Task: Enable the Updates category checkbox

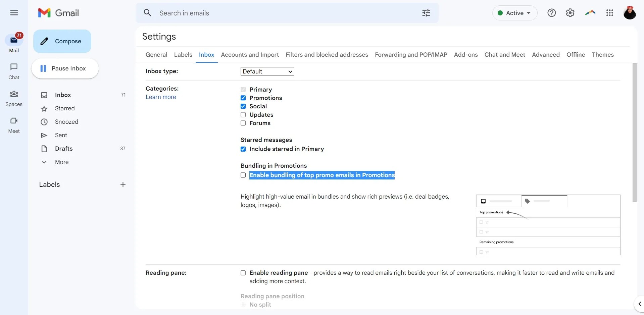Action: pos(243,114)
